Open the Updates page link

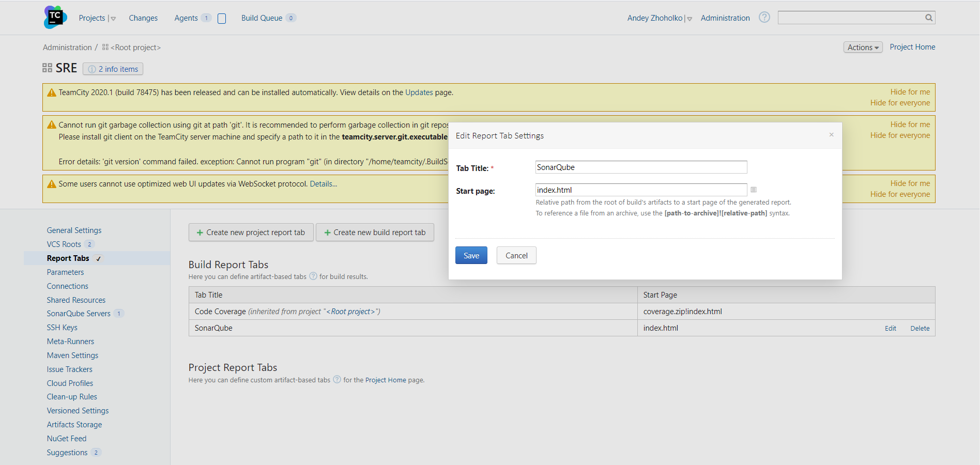pos(419,92)
